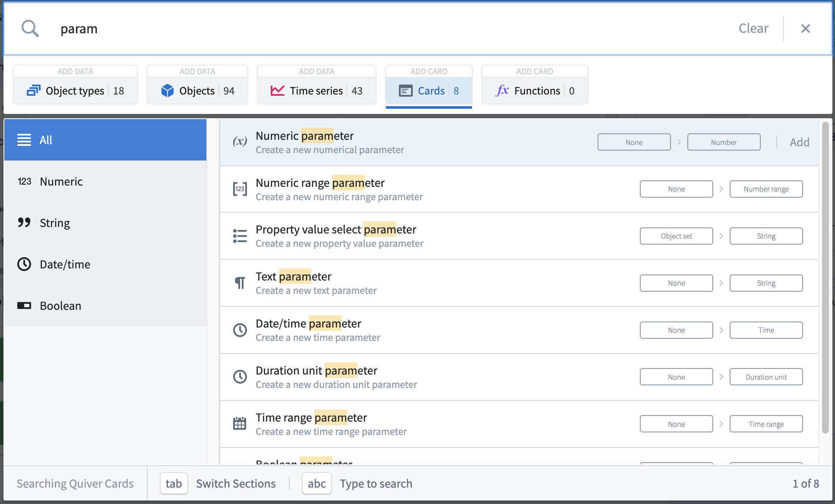Click None tag in Text parameter row
The image size is (835, 504).
pyautogui.click(x=676, y=283)
